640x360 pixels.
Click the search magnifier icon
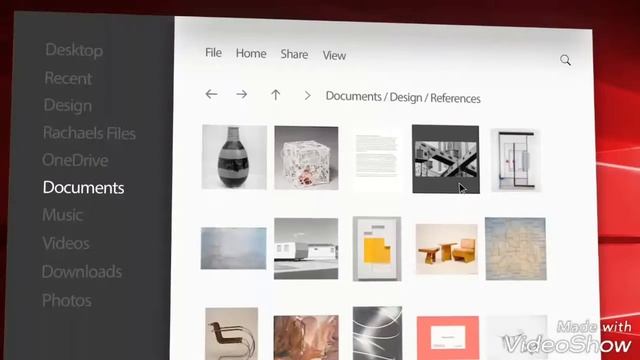[x=565, y=60]
